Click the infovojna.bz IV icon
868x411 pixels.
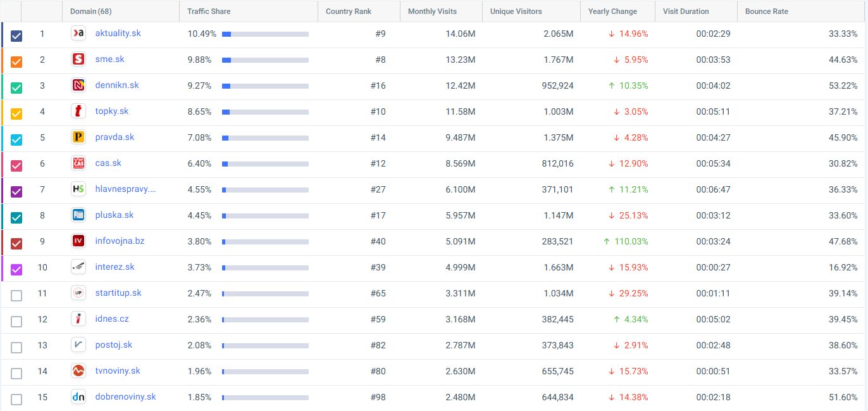click(x=78, y=241)
